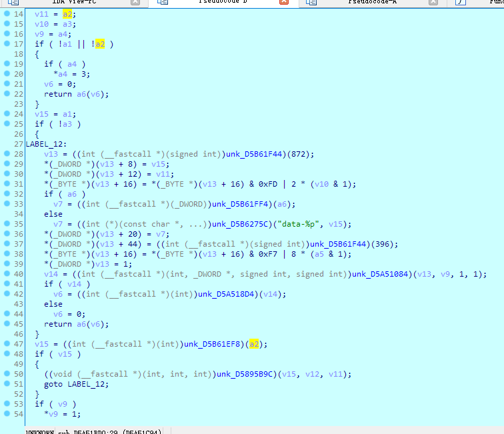Click LABEL_12 in the goto statement
504x434 pixels.
86,384
